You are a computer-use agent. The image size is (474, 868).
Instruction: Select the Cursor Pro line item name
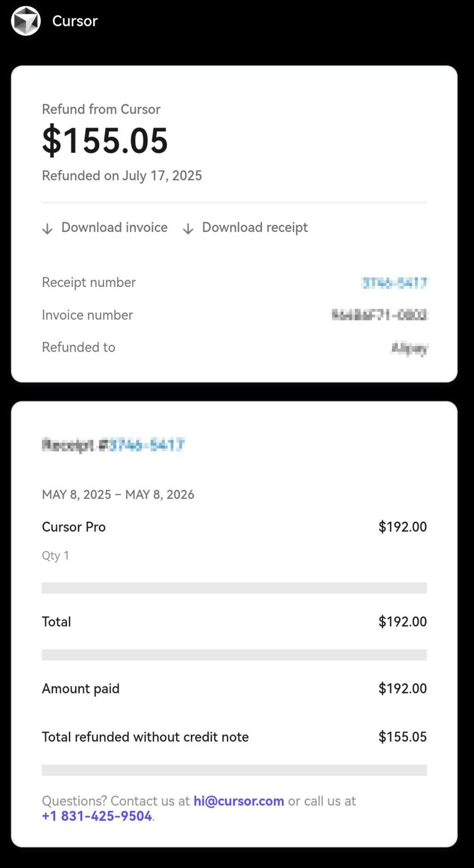[74, 527]
